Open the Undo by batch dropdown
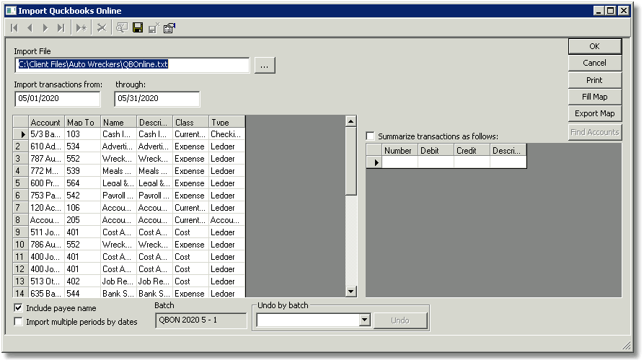This screenshot has height=363, width=644. 364,320
